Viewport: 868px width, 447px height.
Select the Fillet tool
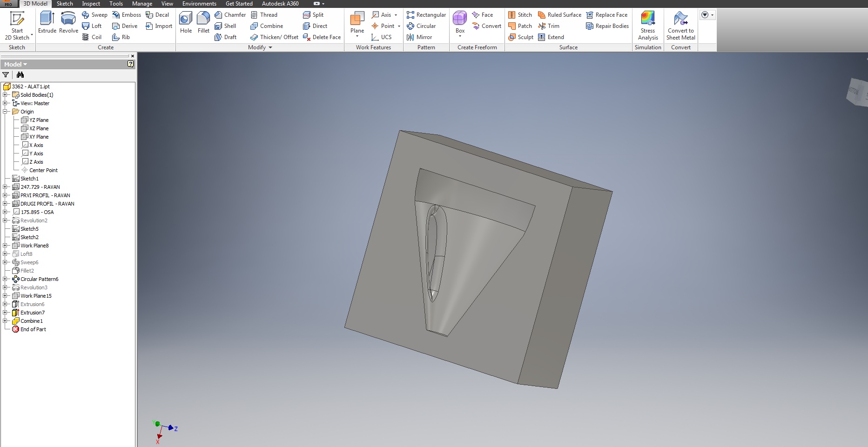203,22
